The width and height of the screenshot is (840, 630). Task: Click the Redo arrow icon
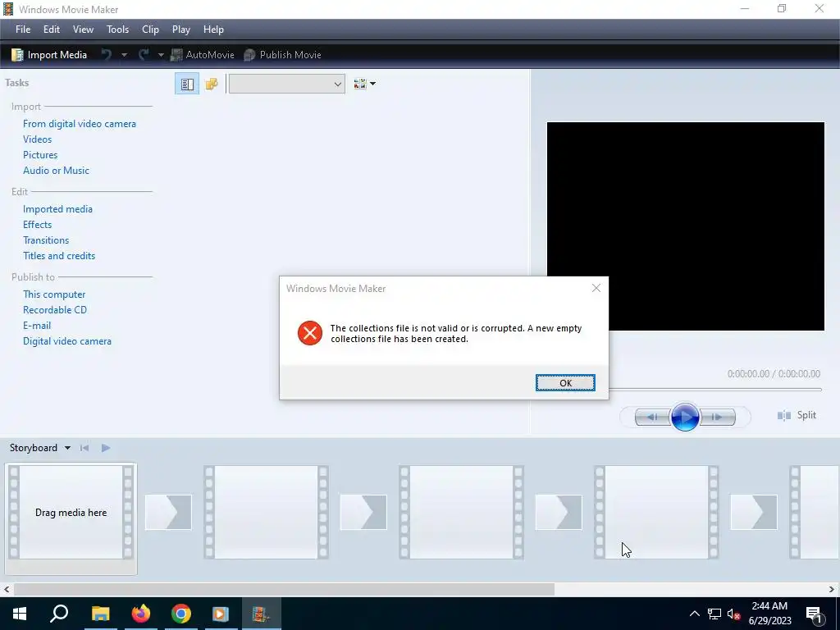tap(144, 55)
